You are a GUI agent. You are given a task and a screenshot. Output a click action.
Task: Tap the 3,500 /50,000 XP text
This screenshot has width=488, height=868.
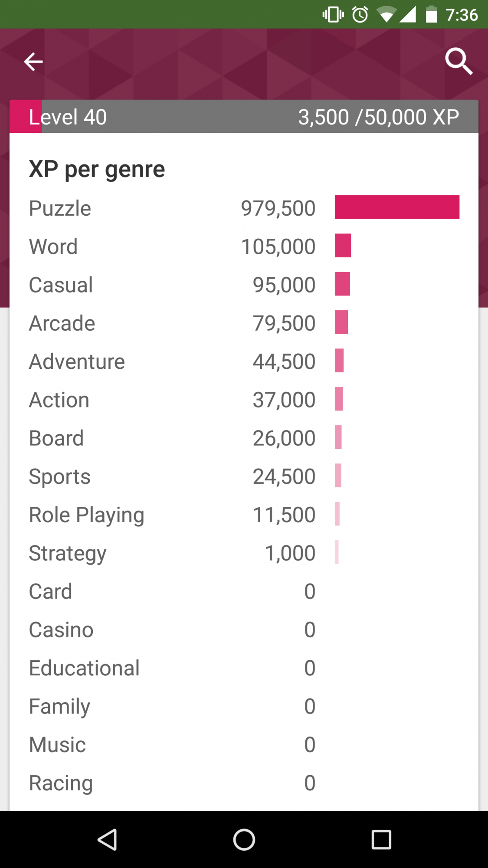click(x=378, y=117)
